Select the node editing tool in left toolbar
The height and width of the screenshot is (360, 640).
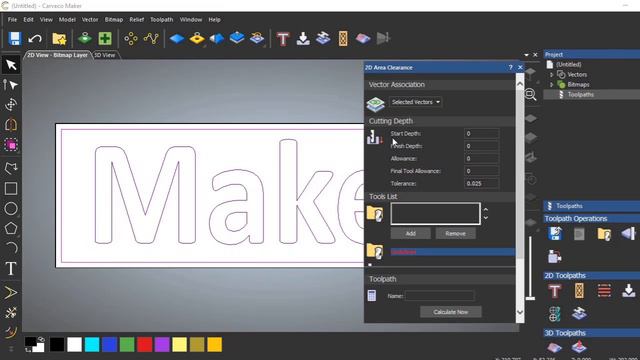click(11, 84)
